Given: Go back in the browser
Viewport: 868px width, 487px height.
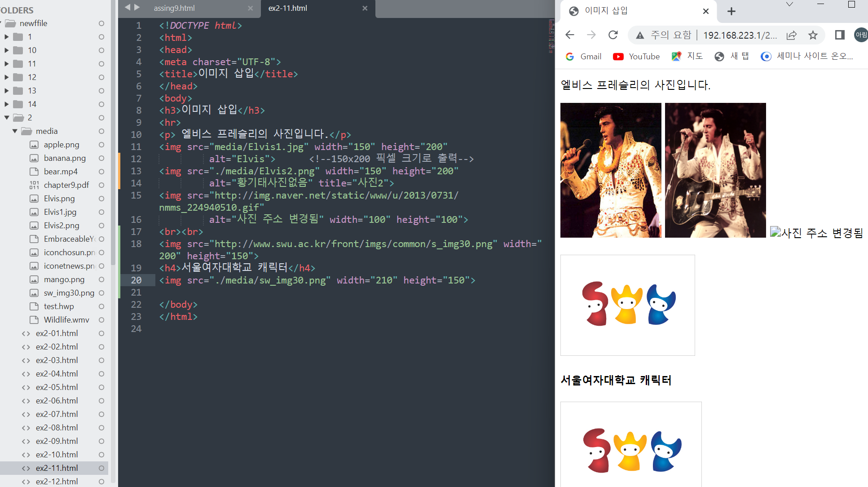Looking at the screenshot, I should (570, 35).
